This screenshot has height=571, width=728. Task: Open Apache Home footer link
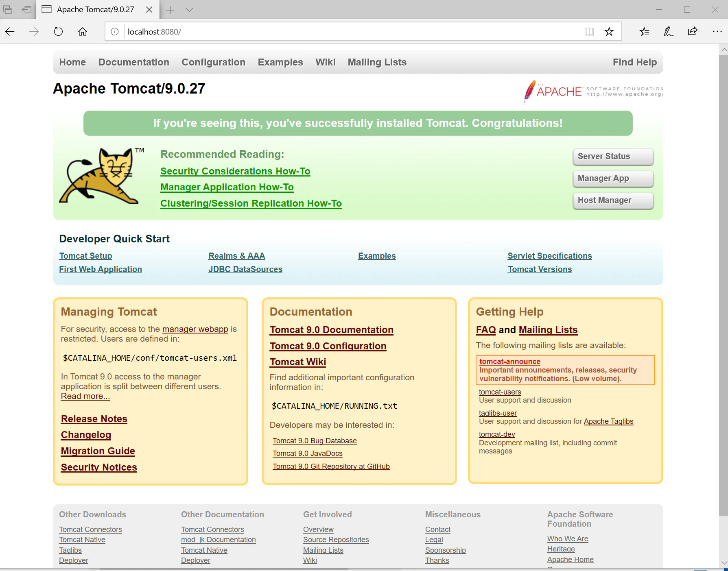[570, 560]
